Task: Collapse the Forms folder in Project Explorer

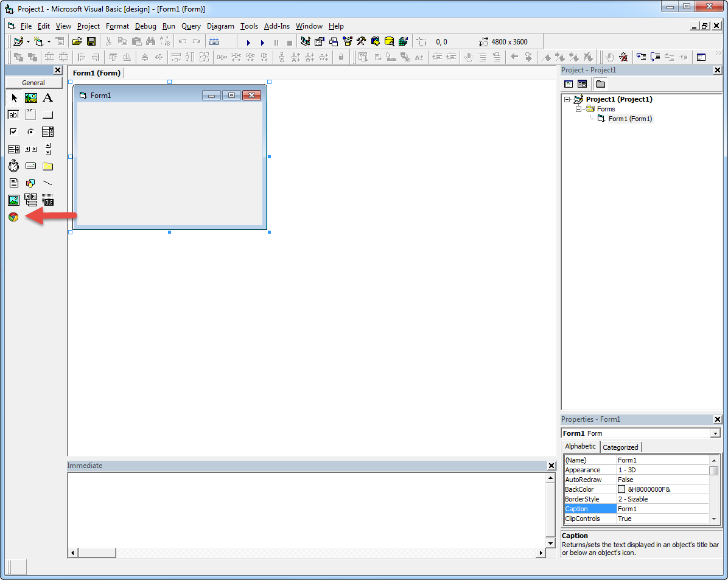Action: [579, 108]
